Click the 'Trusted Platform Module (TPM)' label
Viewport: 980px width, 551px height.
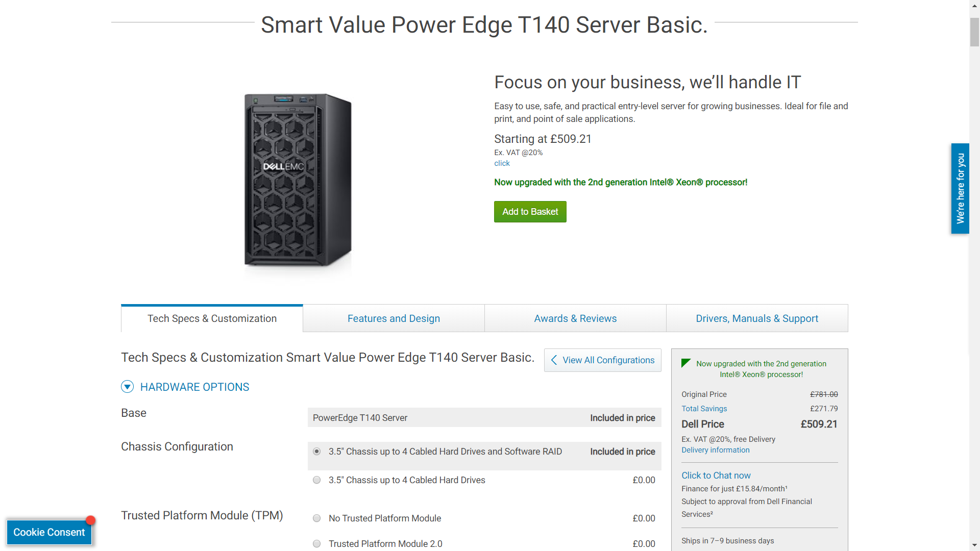[202, 515]
